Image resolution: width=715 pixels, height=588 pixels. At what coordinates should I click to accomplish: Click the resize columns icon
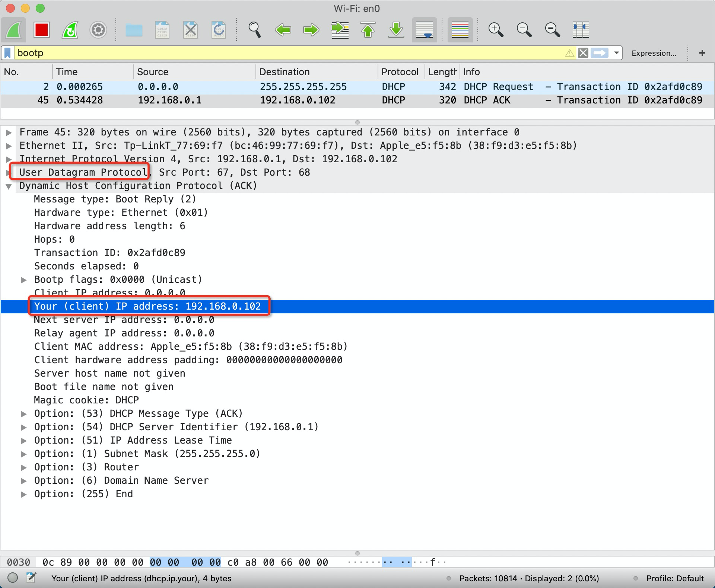coord(581,30)
